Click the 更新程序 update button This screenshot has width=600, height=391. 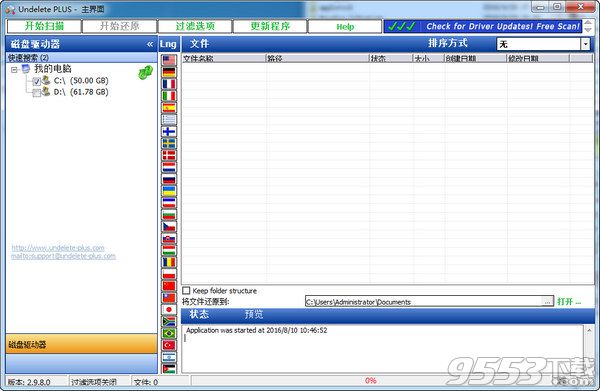[x=270, y=26]
